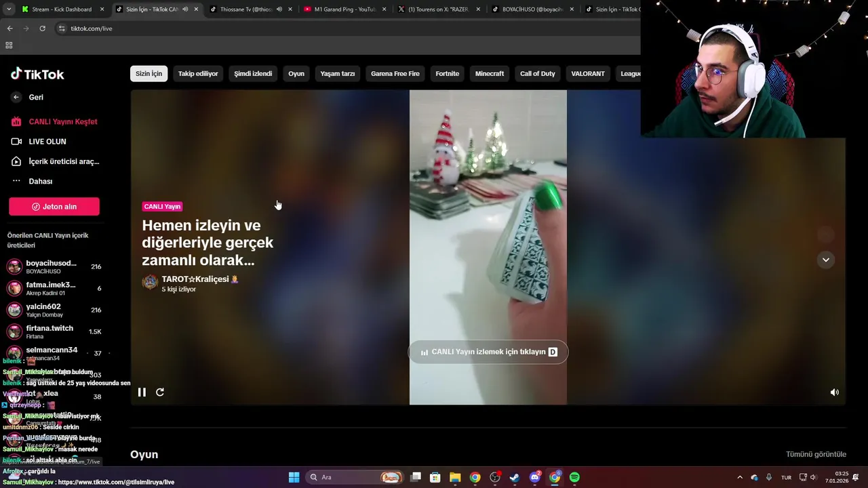
Task: Select the Garena Free Fire tab
Action: pyautogui.click(x=395, y=73)
